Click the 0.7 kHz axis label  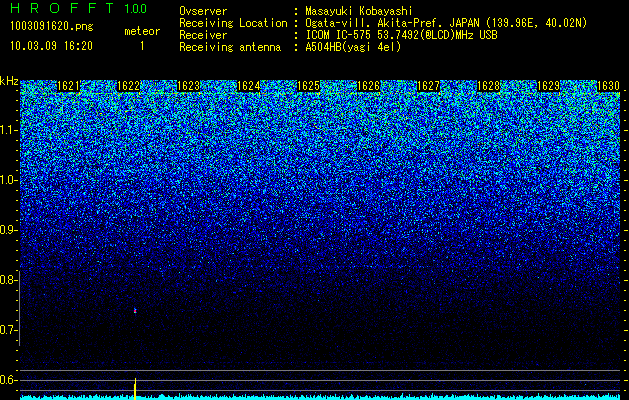click(8, 330)
